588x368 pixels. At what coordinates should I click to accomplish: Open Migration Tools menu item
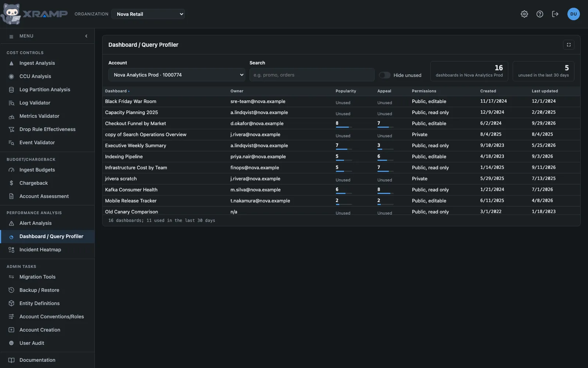point(47,277)
